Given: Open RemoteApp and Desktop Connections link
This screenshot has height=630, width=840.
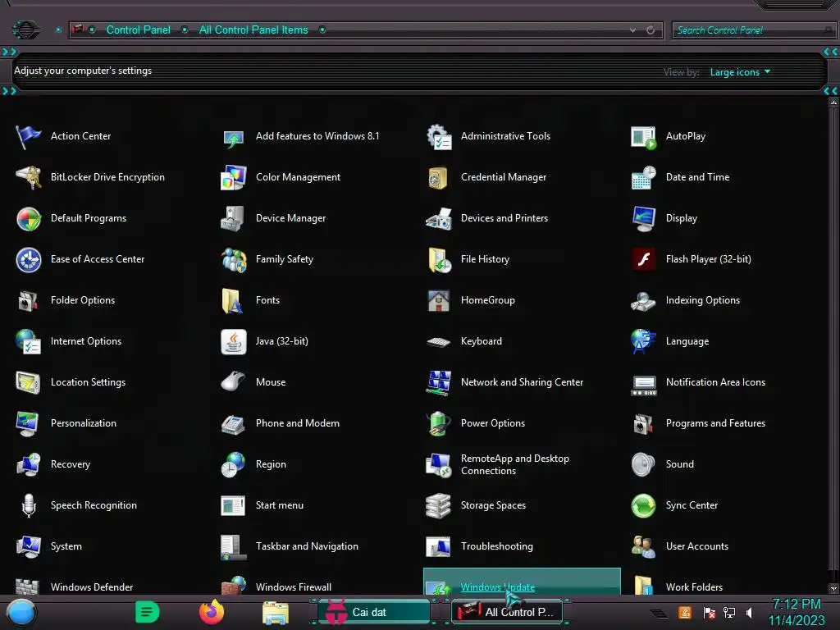Looking at the screenshot, I should click(x=515, y=464).
